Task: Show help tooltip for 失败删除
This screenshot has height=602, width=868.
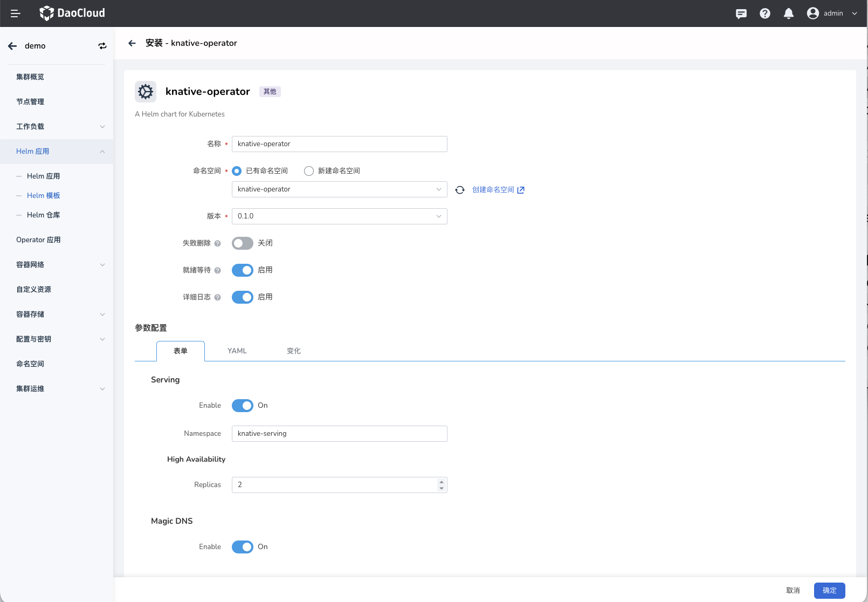Action: pyautogui.click(x=218, y=243)
